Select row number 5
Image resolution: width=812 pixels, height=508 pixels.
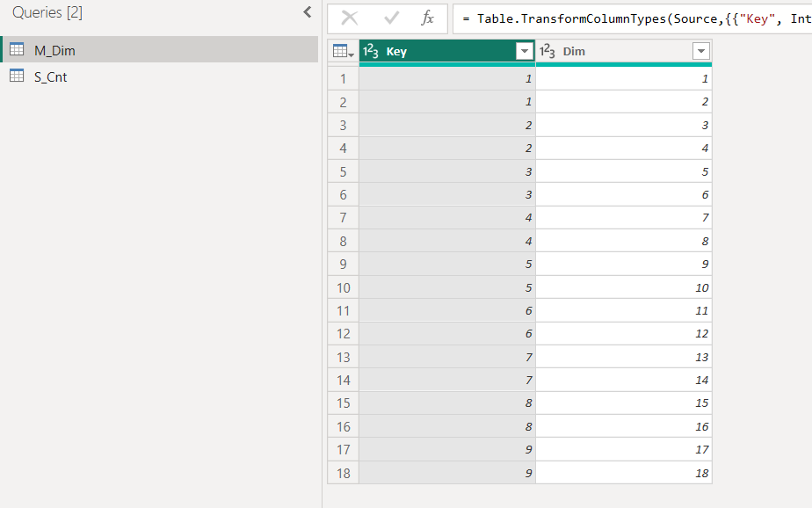pos(344,171)
